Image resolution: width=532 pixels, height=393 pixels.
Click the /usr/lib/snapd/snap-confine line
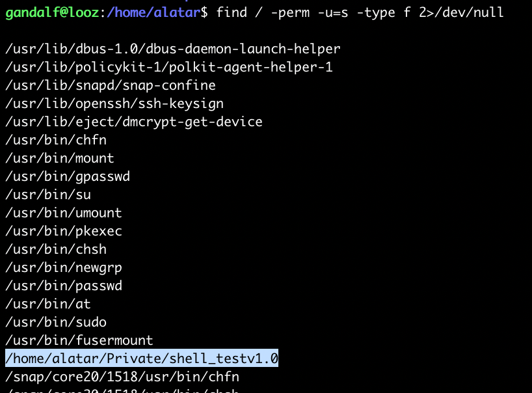111,85
